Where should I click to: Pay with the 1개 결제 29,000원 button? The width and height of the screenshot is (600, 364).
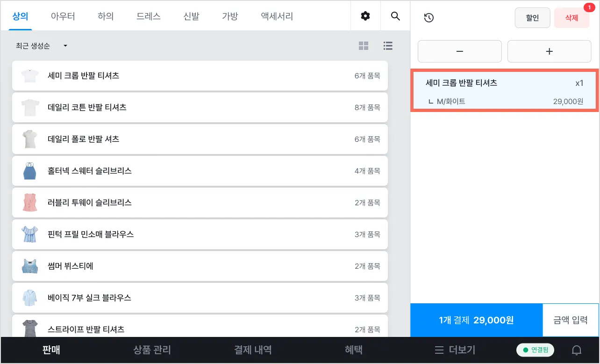(x=476, y=320)
